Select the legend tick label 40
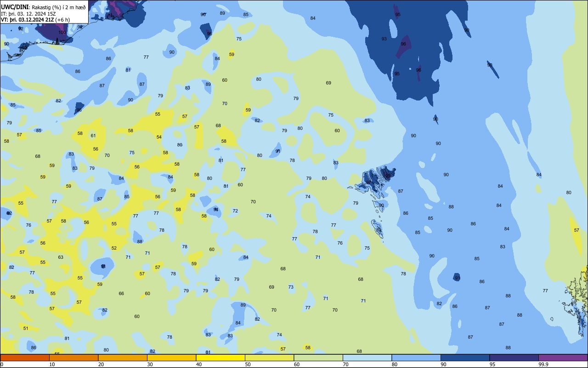588x368 pixels. click(x=199, y=364)
